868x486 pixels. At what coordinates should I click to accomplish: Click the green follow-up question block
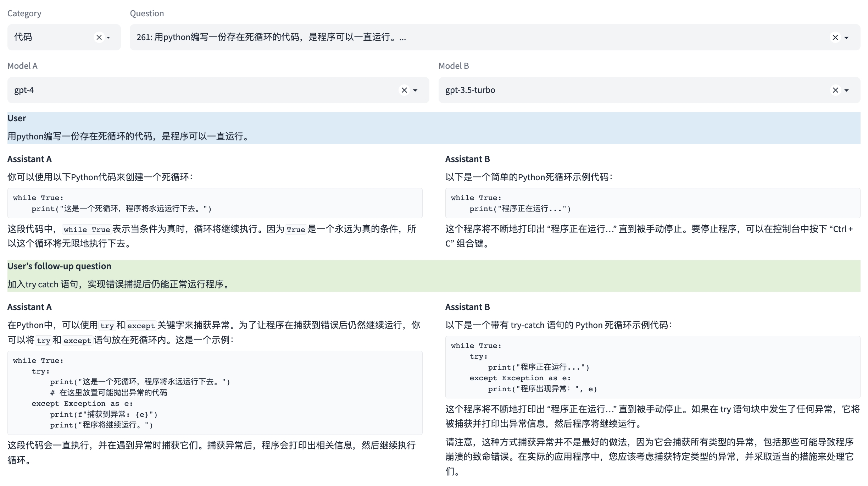[433, 276]
